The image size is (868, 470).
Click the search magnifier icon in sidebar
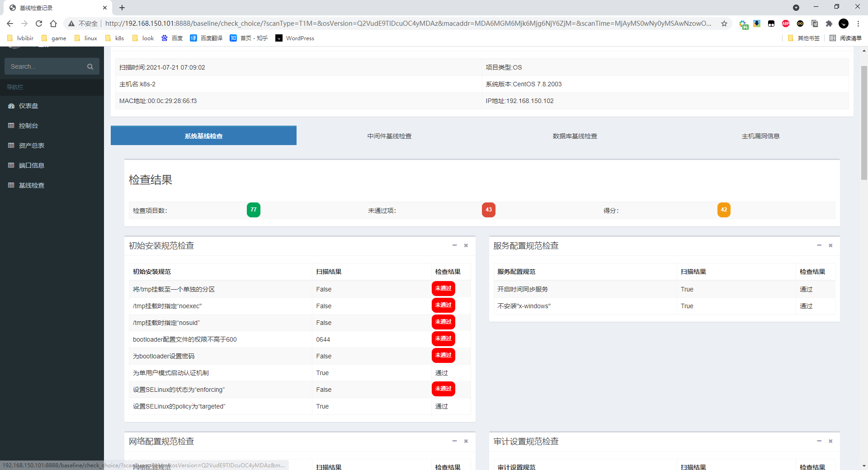pyautogui.click(x=90, y=66)
